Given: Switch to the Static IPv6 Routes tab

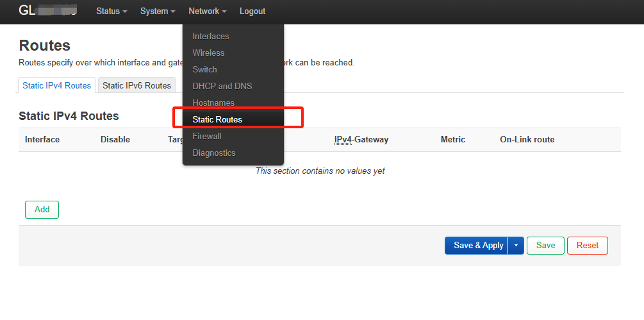Looking at the screenshot, I should click(137, 85).
